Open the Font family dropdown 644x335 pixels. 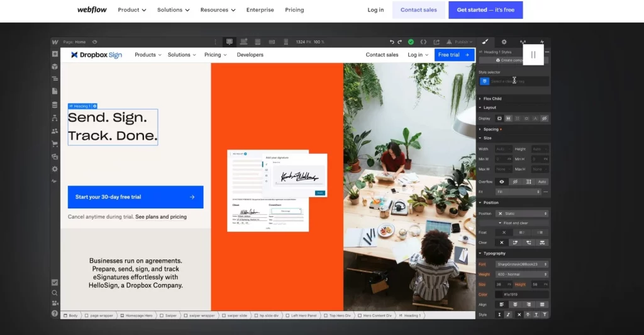(522, 264)
